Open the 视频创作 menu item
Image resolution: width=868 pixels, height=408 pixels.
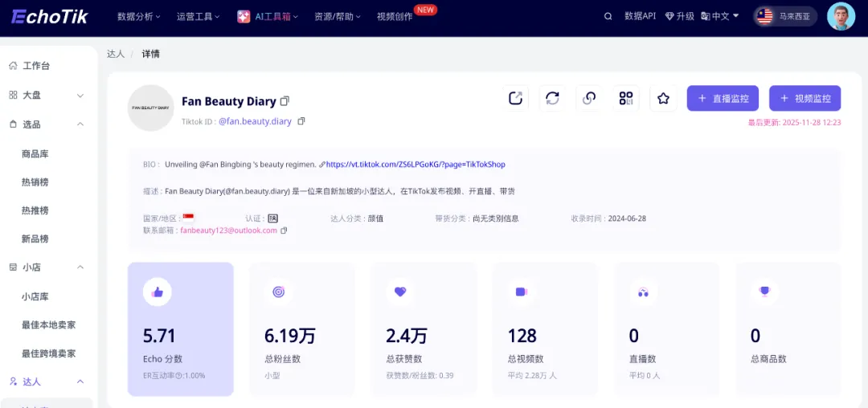(x=395, y=16)
